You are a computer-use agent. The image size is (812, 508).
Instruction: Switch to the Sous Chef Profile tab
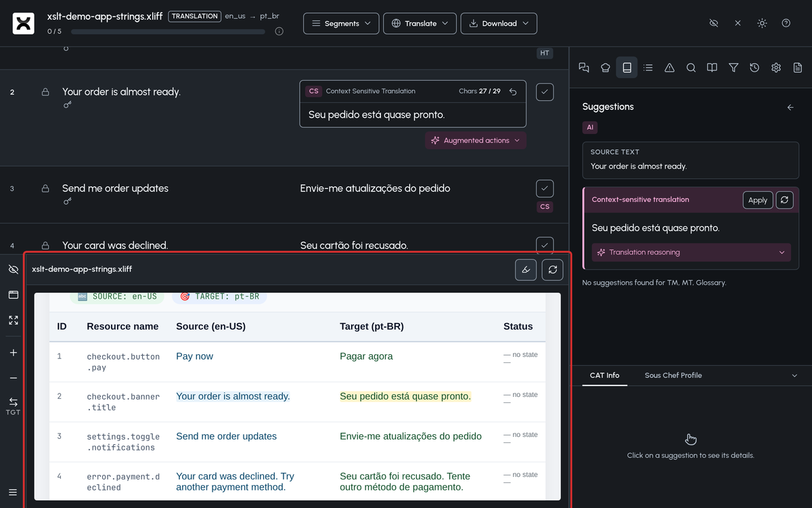673,375
